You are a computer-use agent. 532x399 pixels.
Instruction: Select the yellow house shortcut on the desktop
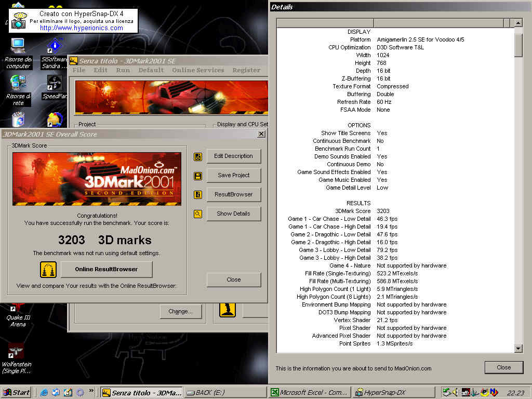(x=55, y=119)
